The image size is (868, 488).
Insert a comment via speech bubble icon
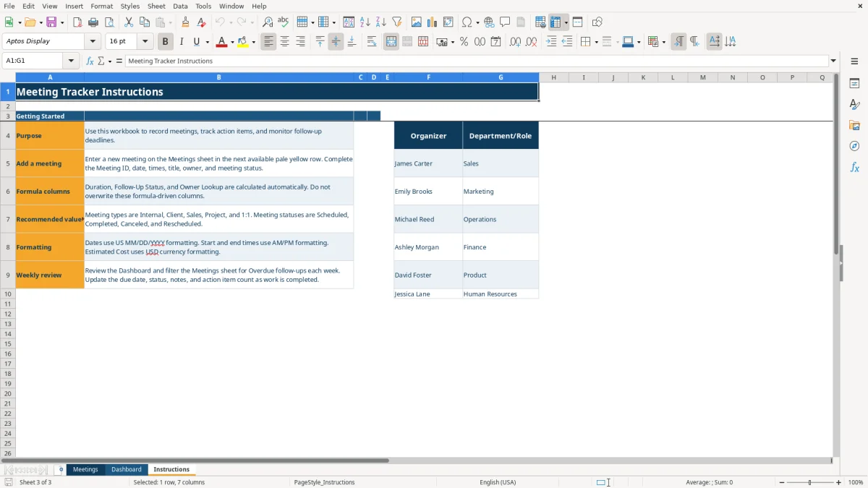(506, 22)
